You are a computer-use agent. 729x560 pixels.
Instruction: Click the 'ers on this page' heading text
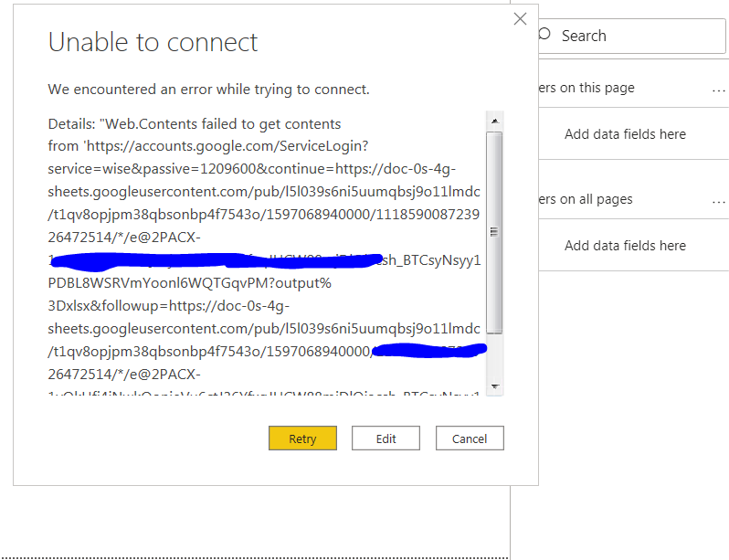tap(586, 88)
